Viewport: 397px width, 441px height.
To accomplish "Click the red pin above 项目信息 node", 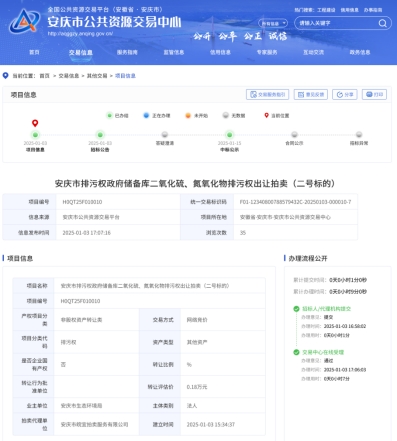I will [35, 123].
